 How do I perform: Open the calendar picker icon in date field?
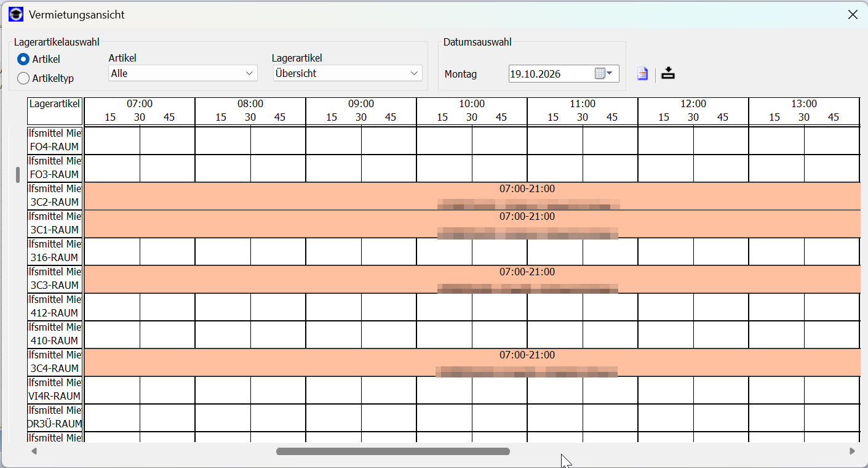click(x=603, y=74)
